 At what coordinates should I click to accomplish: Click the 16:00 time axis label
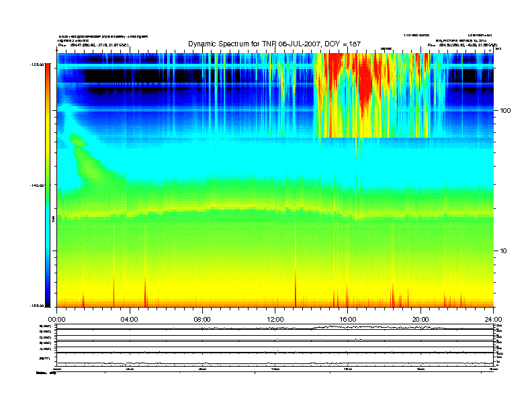(x=348, y=320)
